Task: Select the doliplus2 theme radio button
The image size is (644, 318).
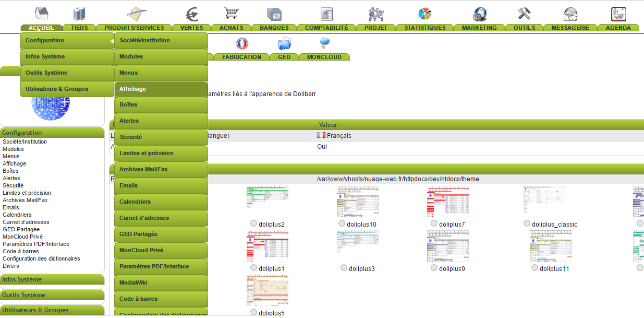Action: (x=253, y=223)
